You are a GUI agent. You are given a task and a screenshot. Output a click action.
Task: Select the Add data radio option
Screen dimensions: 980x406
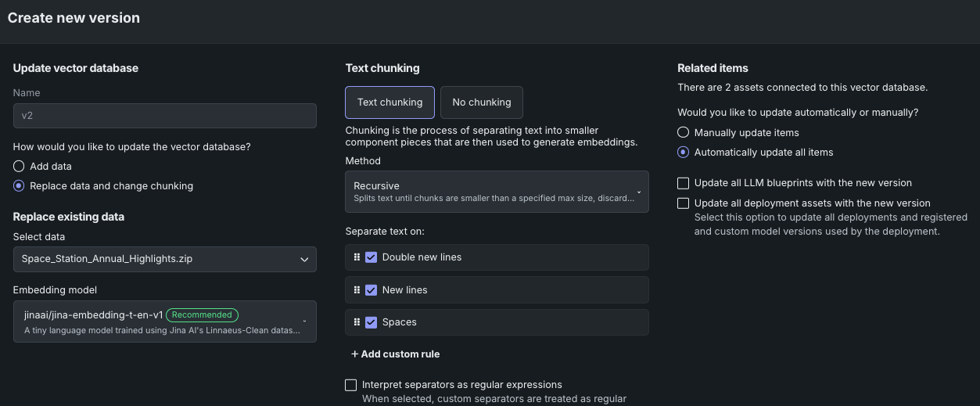tap(19, 167)
